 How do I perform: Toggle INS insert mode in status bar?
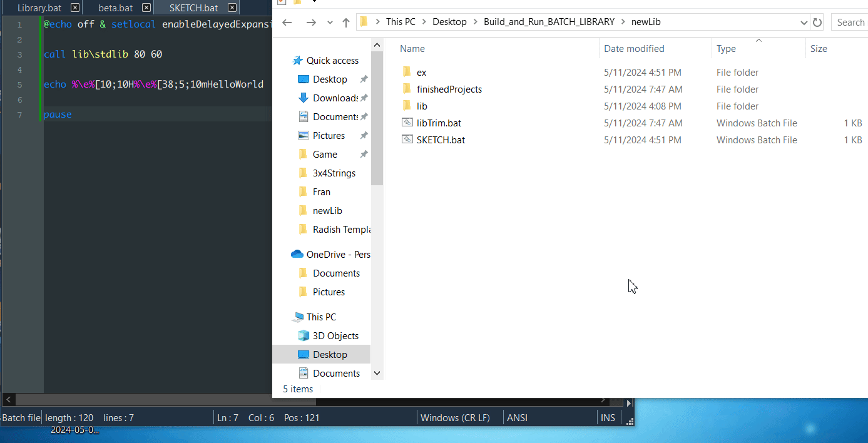608,418
